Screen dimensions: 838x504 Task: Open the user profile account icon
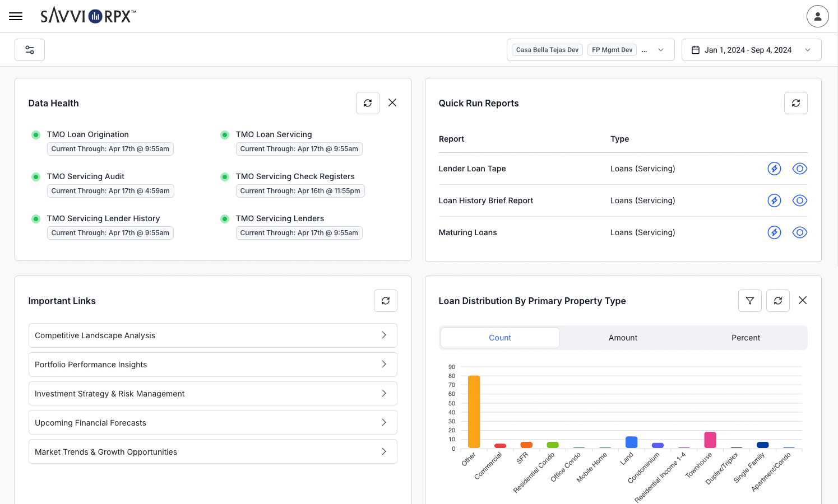pos(817,16)
